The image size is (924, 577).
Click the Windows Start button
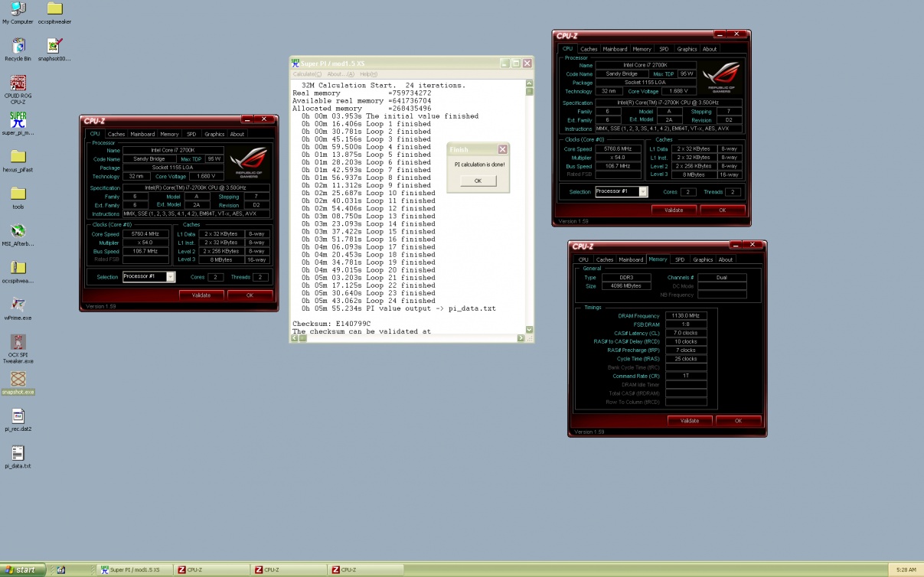21,570
